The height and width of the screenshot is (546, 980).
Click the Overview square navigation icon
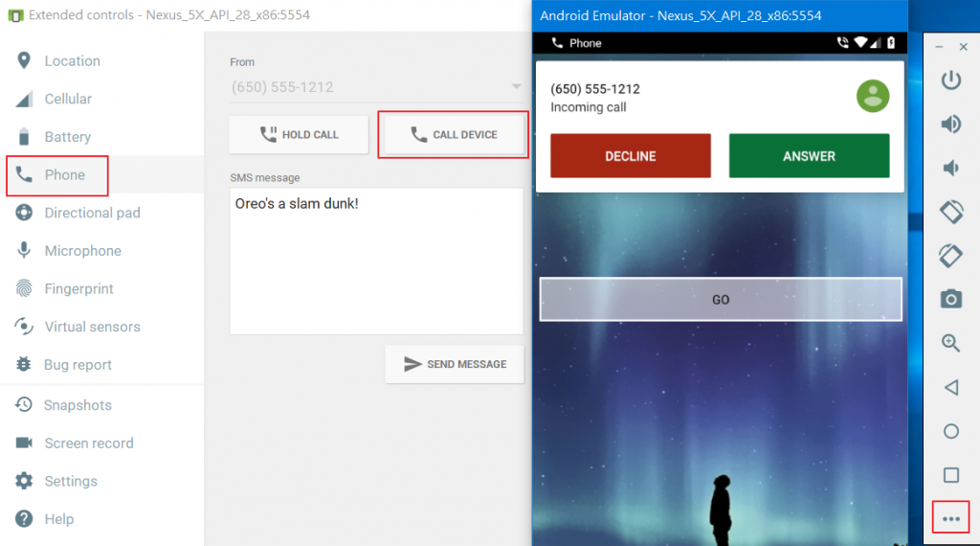pyautogui.click(x=951, y=475)
